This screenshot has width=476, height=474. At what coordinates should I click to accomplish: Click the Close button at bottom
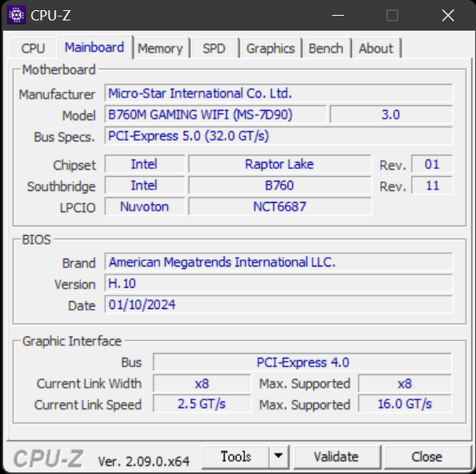coord(427,457)
